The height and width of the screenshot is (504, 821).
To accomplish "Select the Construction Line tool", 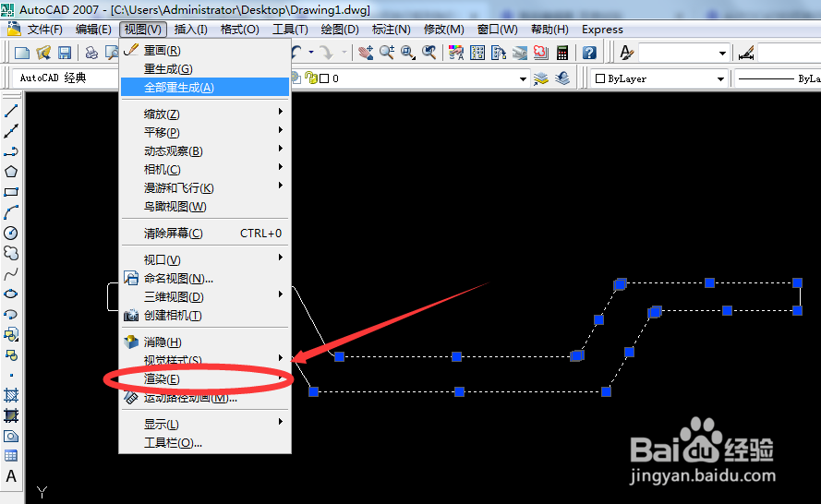I will 11,131.
